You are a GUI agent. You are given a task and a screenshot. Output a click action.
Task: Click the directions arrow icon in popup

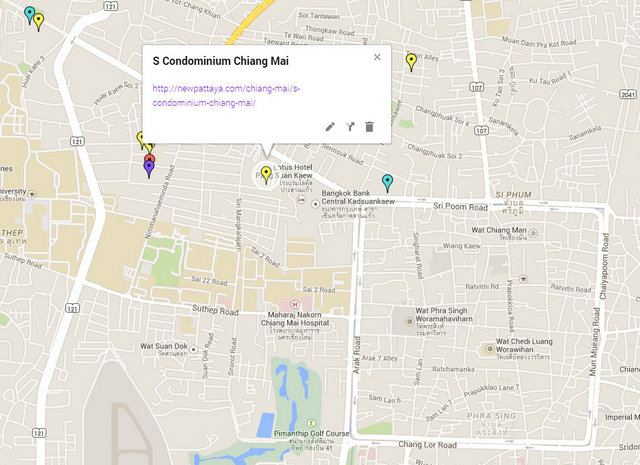pos(350,127)
